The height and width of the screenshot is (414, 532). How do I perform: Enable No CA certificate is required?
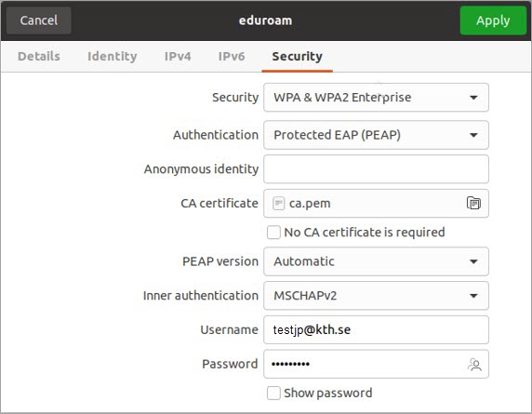coord(273,233)
